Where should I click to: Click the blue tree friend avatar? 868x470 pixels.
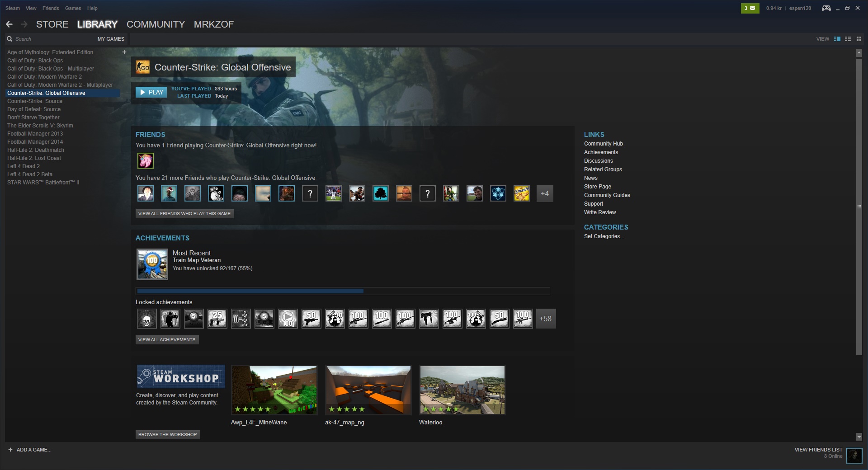381,194
